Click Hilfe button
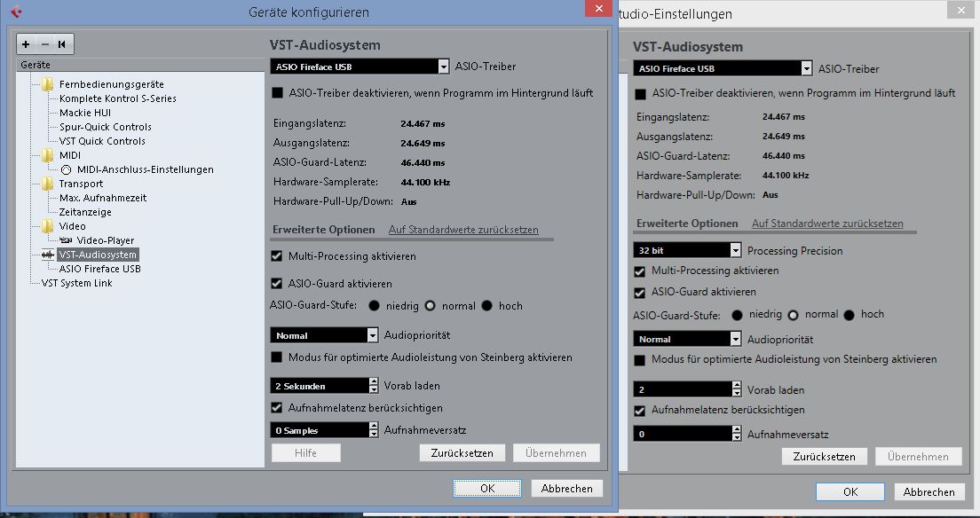Viewport: 980px width, 518px height. click(x=305, y=453)
